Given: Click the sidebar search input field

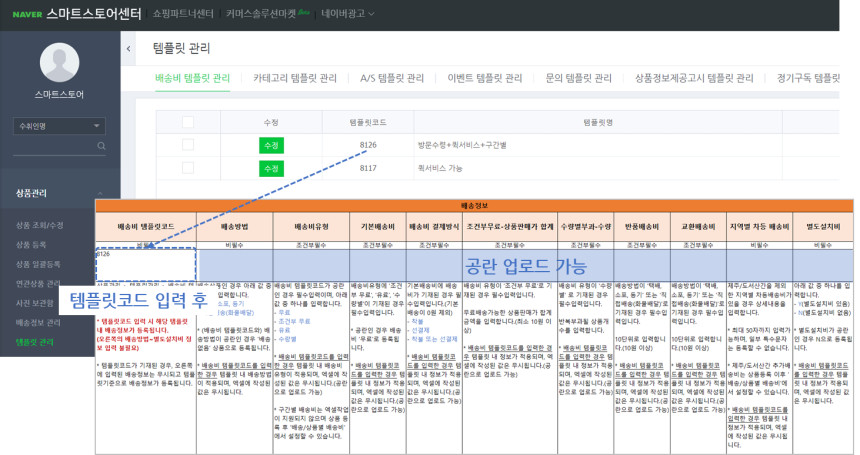Looking at the screenshot, I should (50, 147).
